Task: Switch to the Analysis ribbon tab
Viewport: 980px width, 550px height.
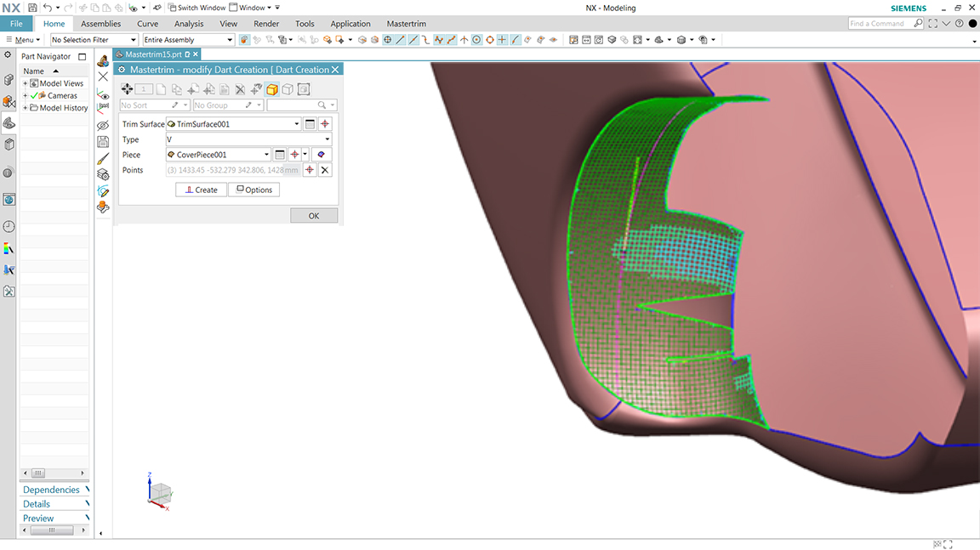Action: tap(188, 24)
